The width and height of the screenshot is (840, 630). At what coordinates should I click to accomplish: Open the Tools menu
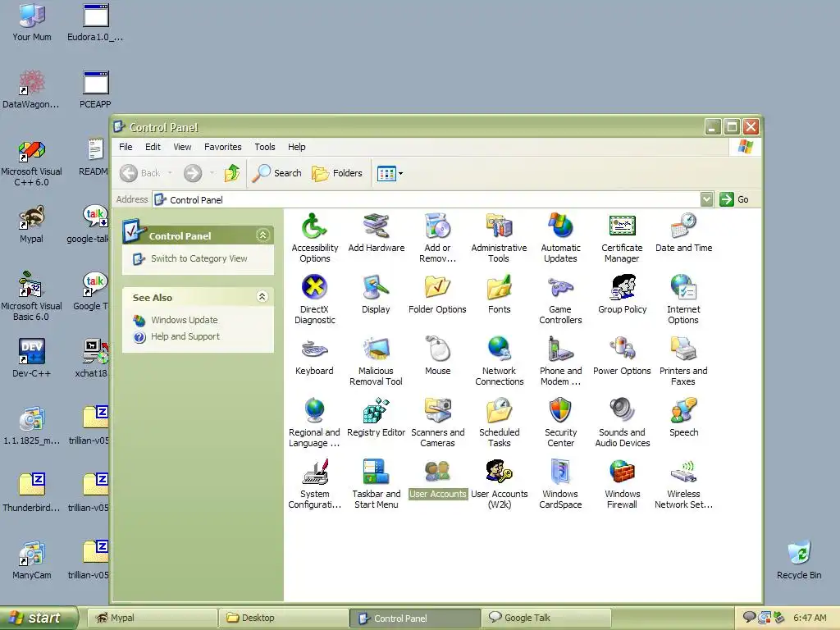(265, 147)
